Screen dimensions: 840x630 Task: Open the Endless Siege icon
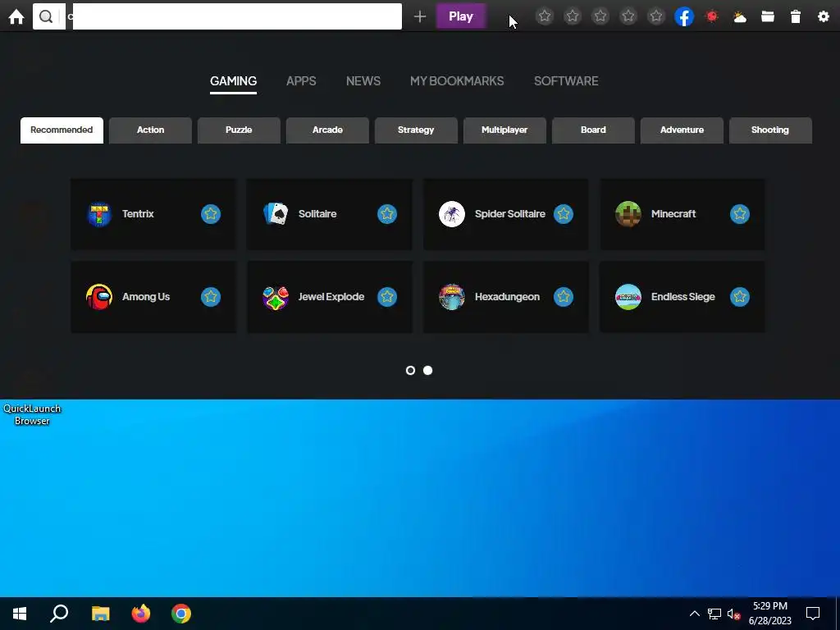(x=628, y=297)
